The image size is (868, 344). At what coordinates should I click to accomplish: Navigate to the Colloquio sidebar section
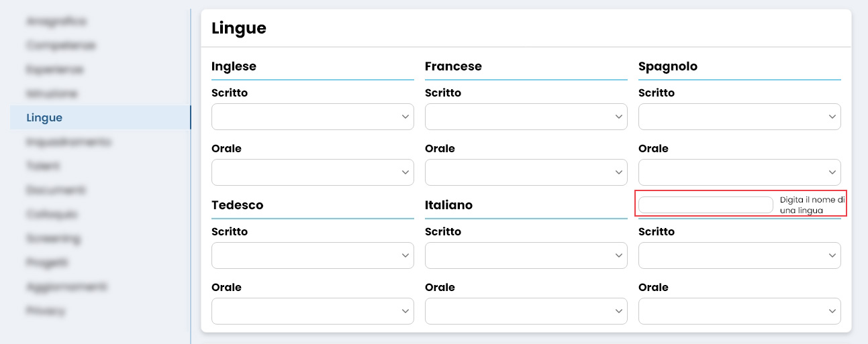[x=52, y=215]
